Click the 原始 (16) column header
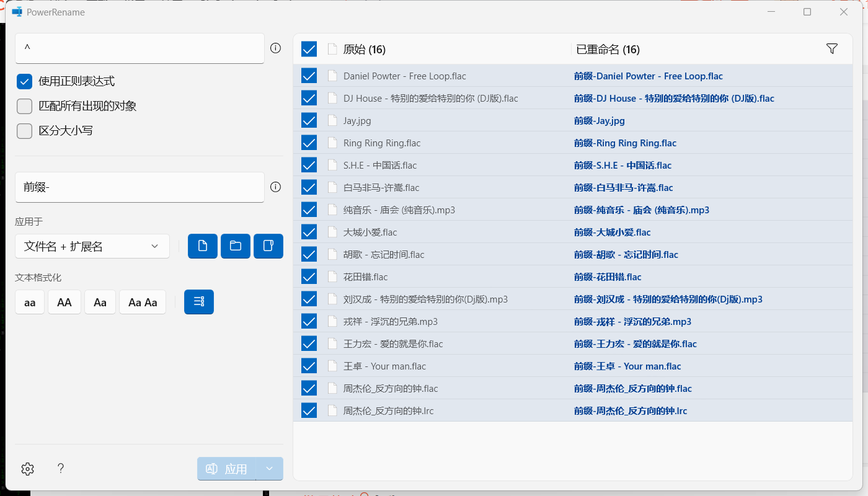 coord(365,50)
